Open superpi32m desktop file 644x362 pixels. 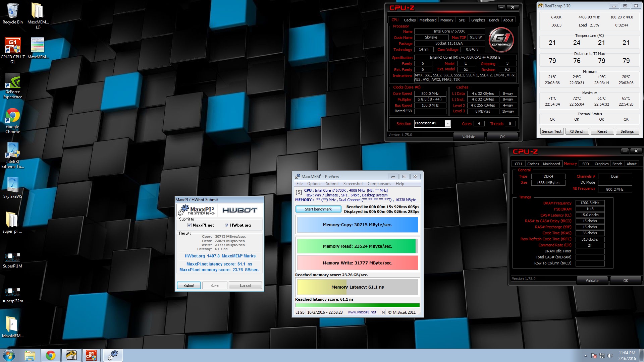coord(12,295)
